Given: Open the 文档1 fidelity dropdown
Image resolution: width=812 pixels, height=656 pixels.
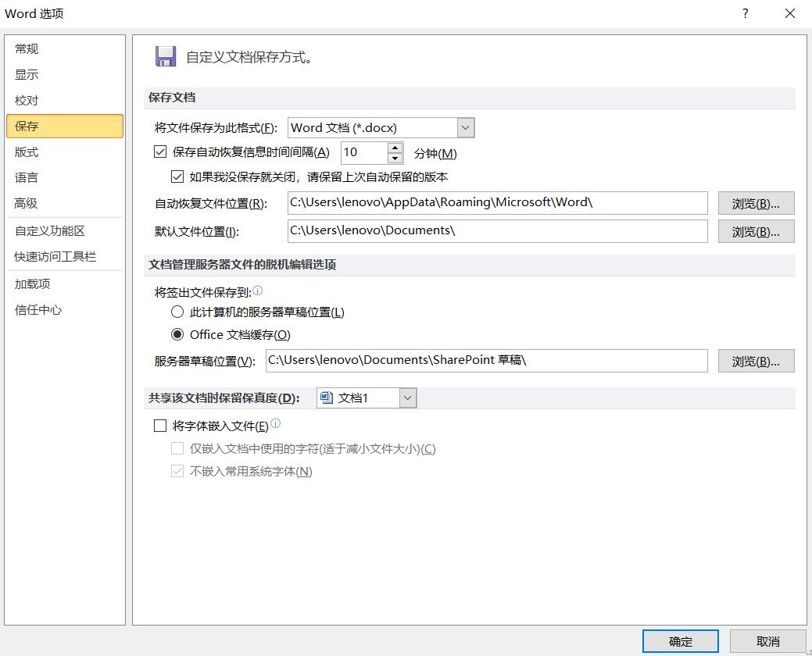Looking at the screenshot, I should click(407, 398).
